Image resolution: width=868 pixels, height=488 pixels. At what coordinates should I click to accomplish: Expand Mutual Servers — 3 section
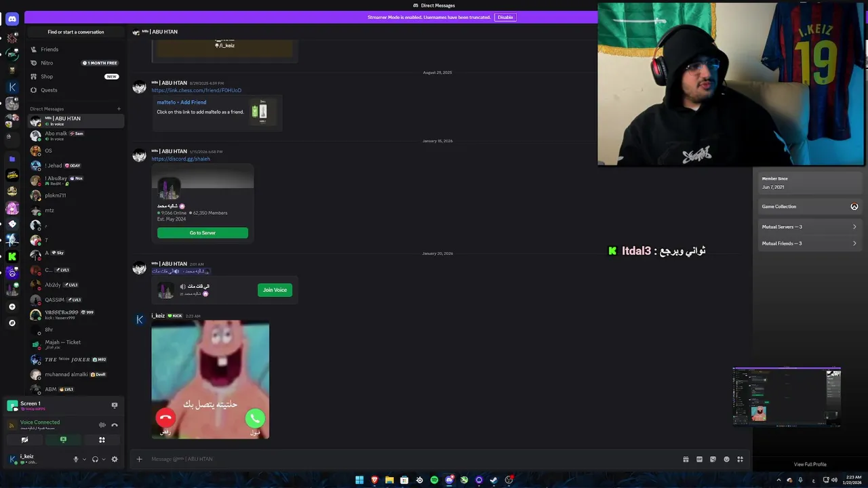click(x=809, y=226)
